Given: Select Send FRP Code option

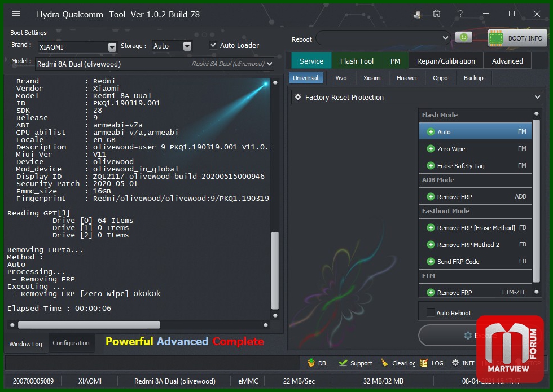Looking at the screenshot, I should (475, 261).
